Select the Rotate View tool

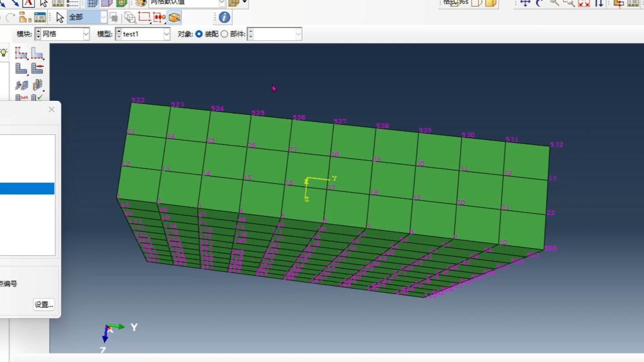[x=539, y=3]
